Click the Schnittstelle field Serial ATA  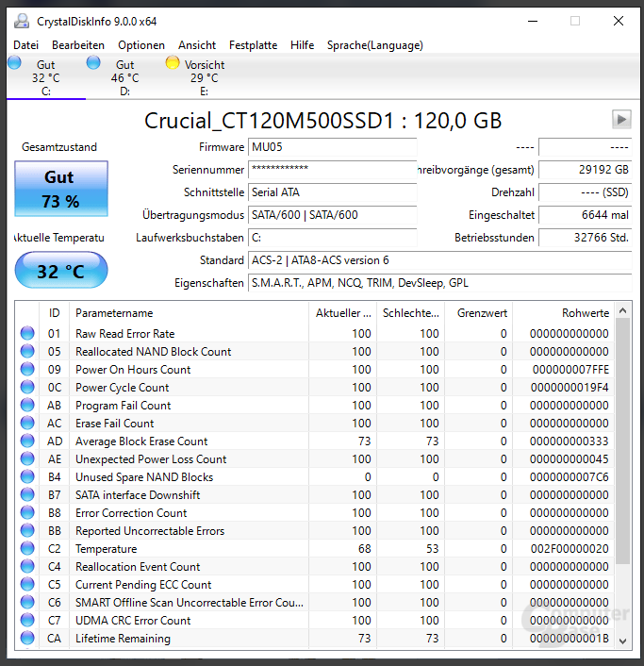tap(333, 192)
